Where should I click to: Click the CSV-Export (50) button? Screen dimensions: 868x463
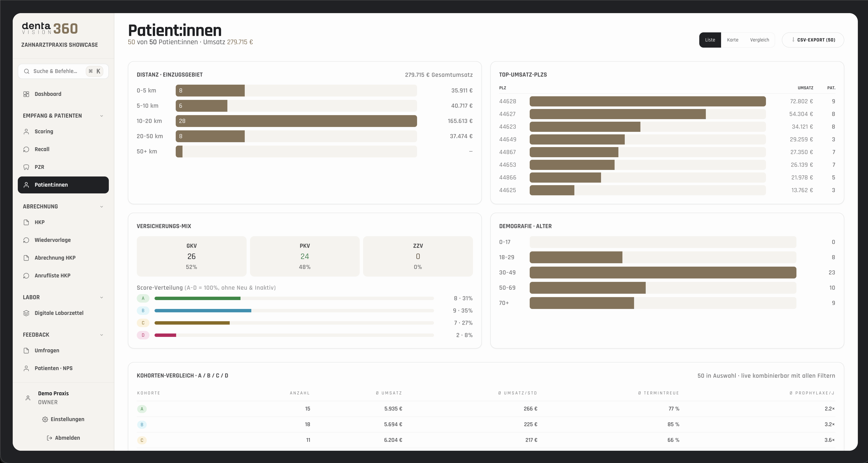coord(813,40)
